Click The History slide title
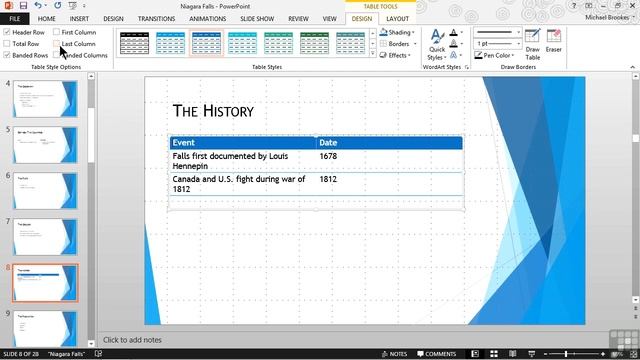 pos(213,111)
